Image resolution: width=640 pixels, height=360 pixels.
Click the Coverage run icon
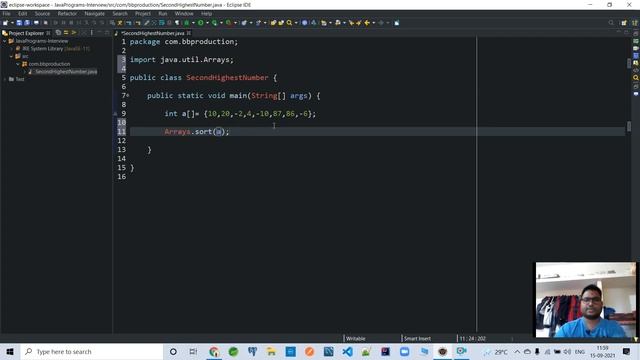click(x=214, y=23)
